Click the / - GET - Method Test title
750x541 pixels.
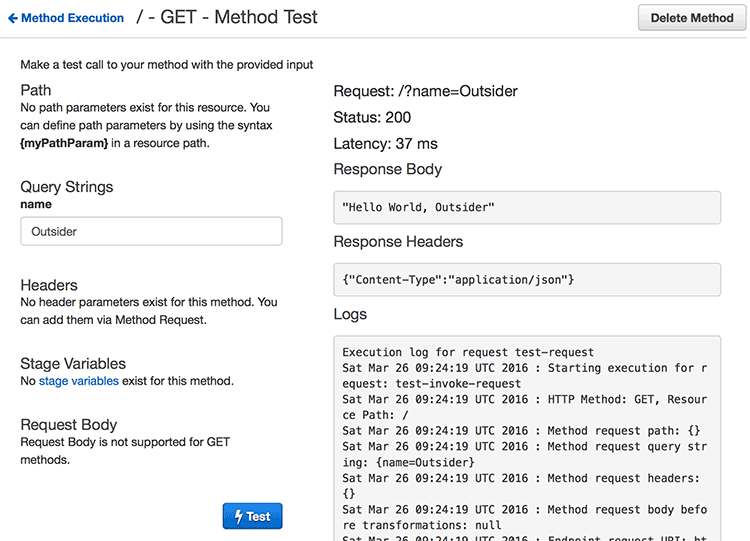tap(227, 17)
